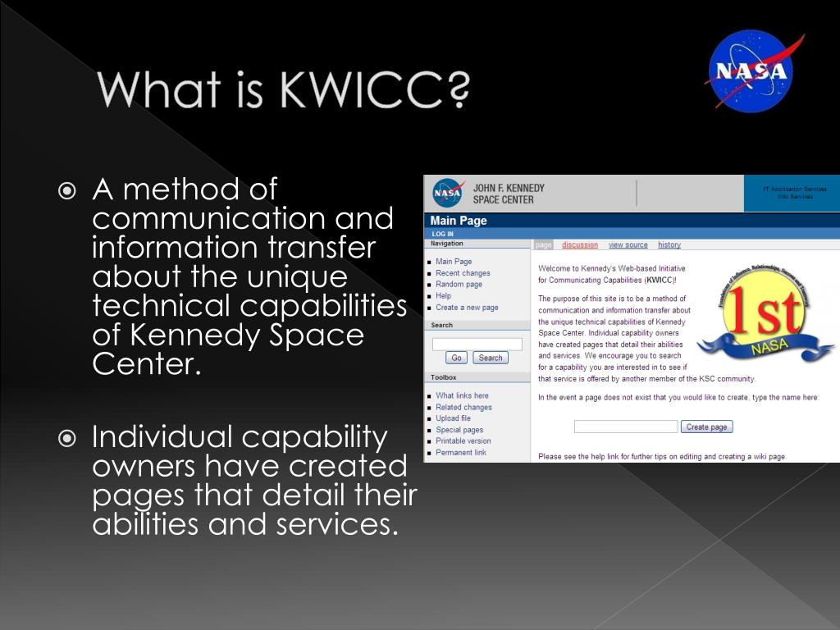Screen dimensions: 840x630
Task: Click the Search button
Action: (x=491, y=358)
